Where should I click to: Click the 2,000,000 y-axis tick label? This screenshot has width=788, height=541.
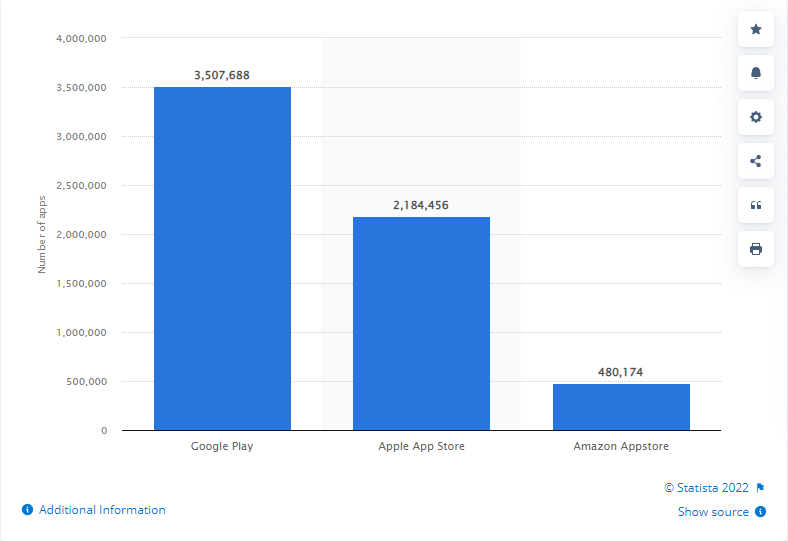[81, 235]
